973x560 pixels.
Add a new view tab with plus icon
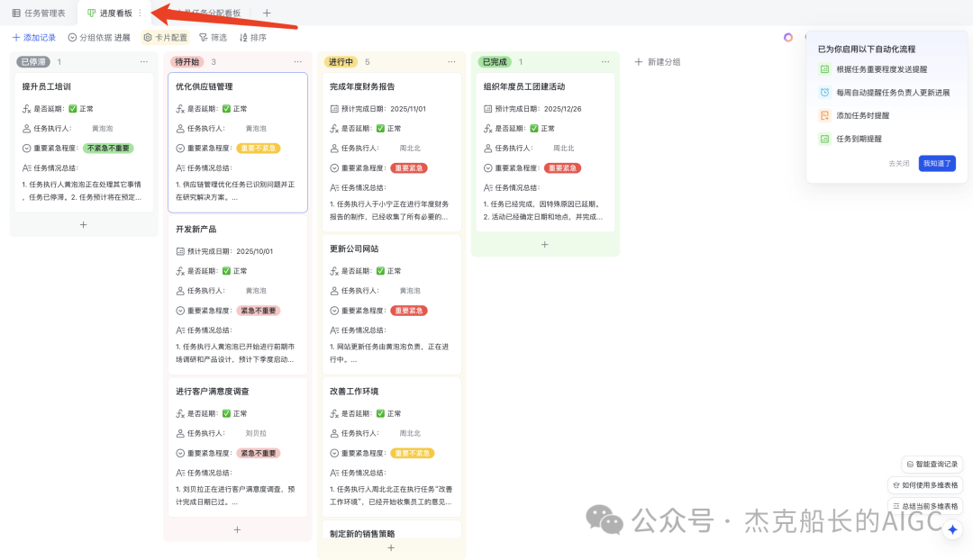[266, 13]
